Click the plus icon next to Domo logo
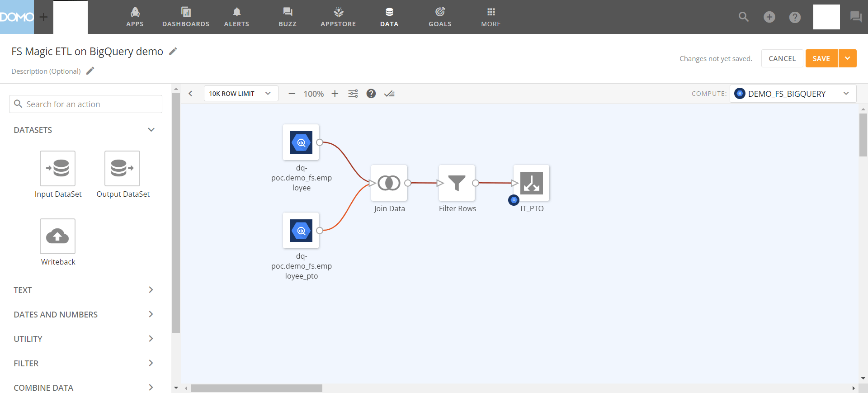 43,17
